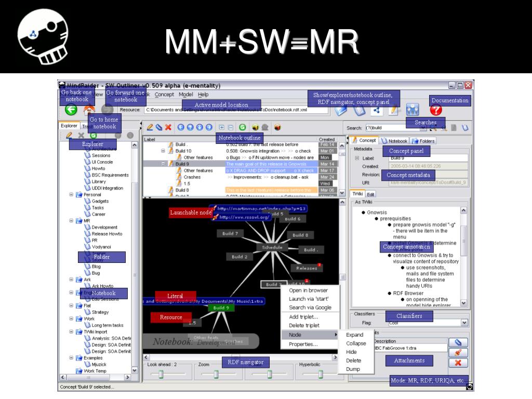532x399 pixels.
Task: Click the expand-all plus icon in outline toolbar
Action: pos(221,128)
